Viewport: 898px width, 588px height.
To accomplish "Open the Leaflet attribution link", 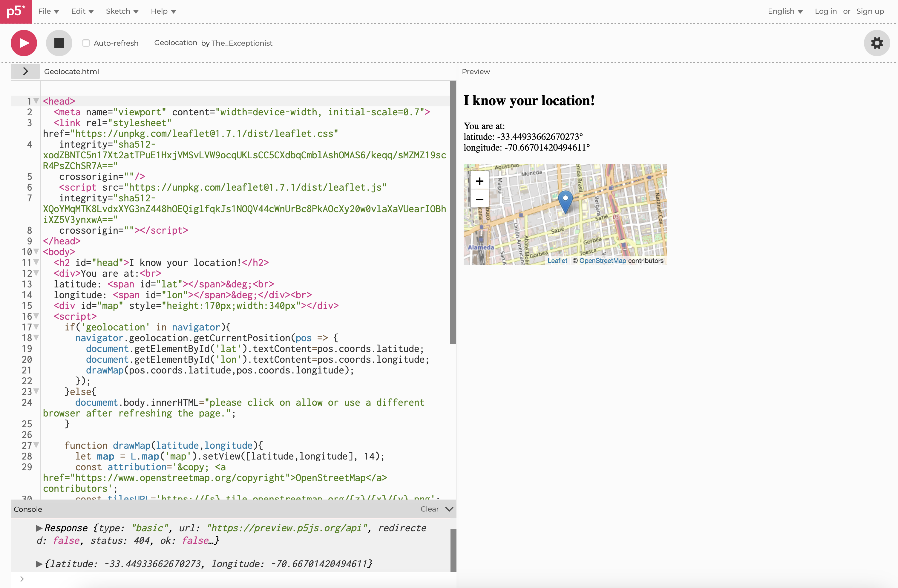I will [557, 261].
